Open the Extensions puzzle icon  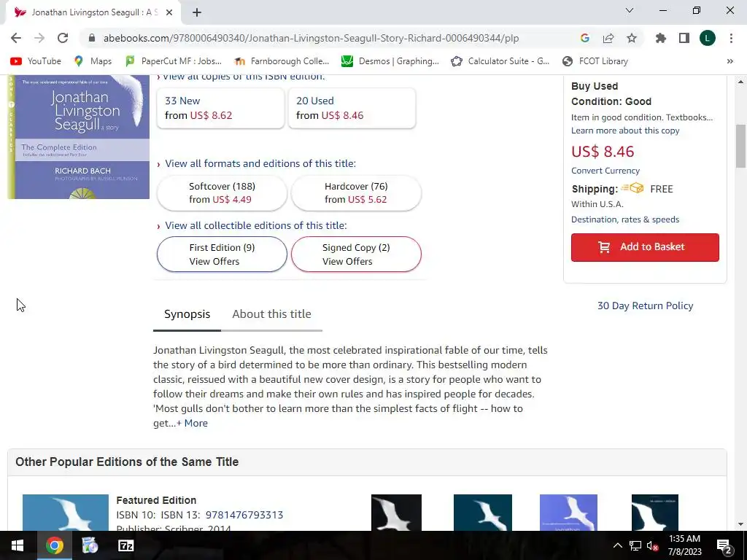pyautogui.click(x=660, y=38)
